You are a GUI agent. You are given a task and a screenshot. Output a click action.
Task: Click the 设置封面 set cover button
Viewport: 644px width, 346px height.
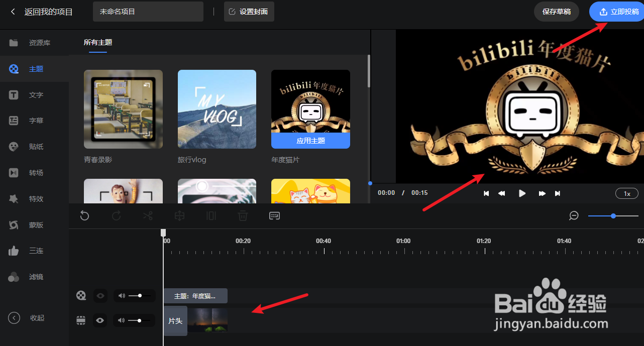(249, 12)
